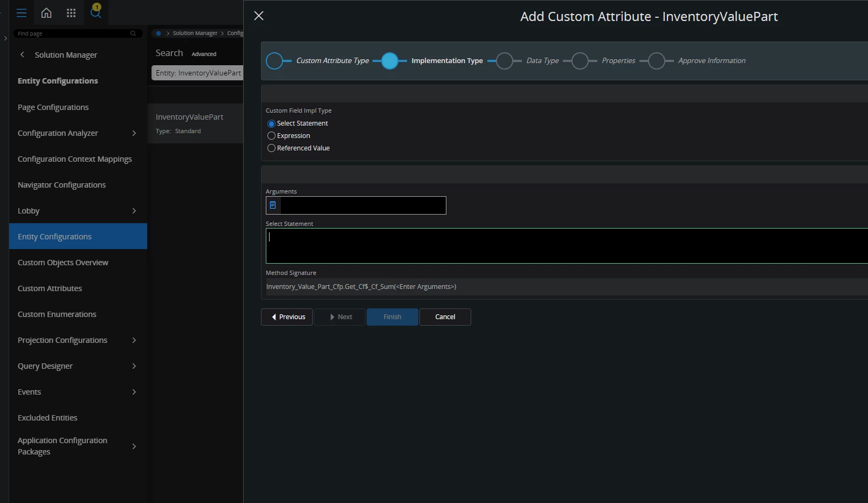This screenshot has height=503, width=868.
Task: Click the Next button
Action: coord(340,317)
